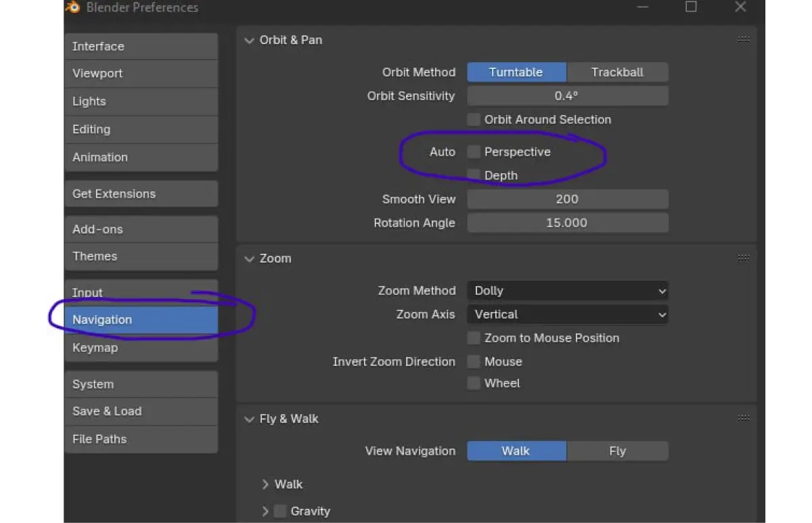Maximize the Blender Preferences window
Screen dimensions: 812x523
(691, 7)
